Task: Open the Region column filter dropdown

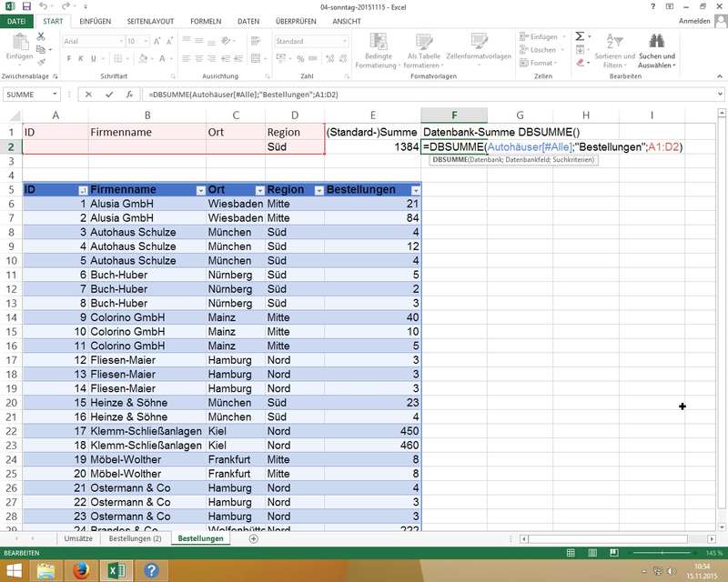Action: coord(318,190)
